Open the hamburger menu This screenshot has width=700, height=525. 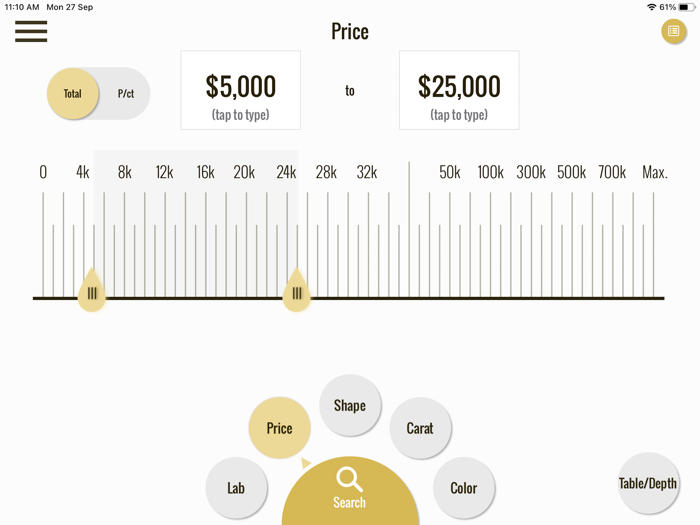point(31,31)
